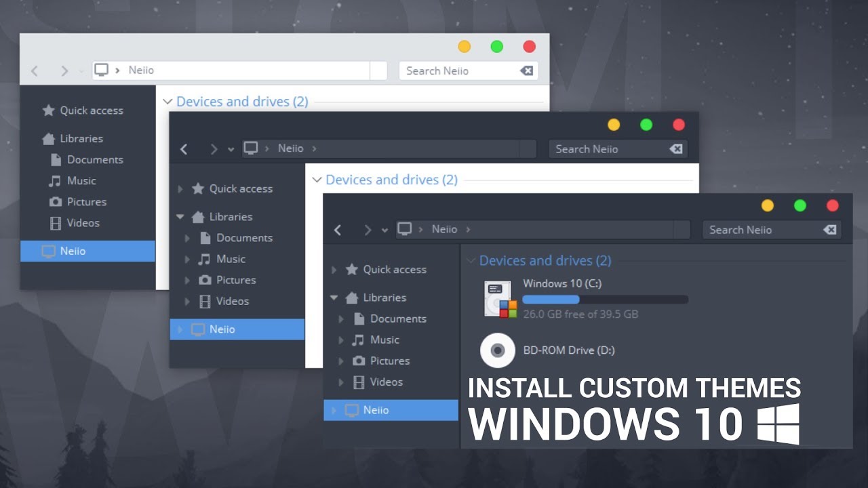The image size is (868, 488).
Task: Click Quick access star in the middle window
Action: [x=198, y=189]
